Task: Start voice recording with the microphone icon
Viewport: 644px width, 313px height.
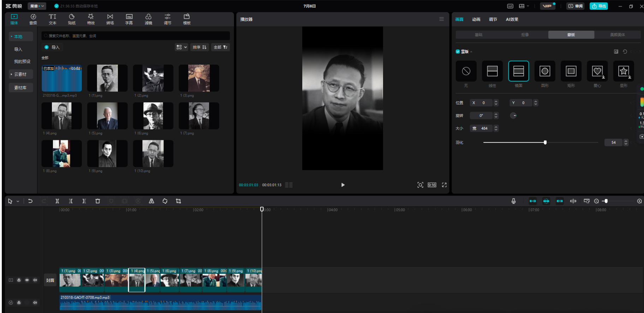Action: 514,201
